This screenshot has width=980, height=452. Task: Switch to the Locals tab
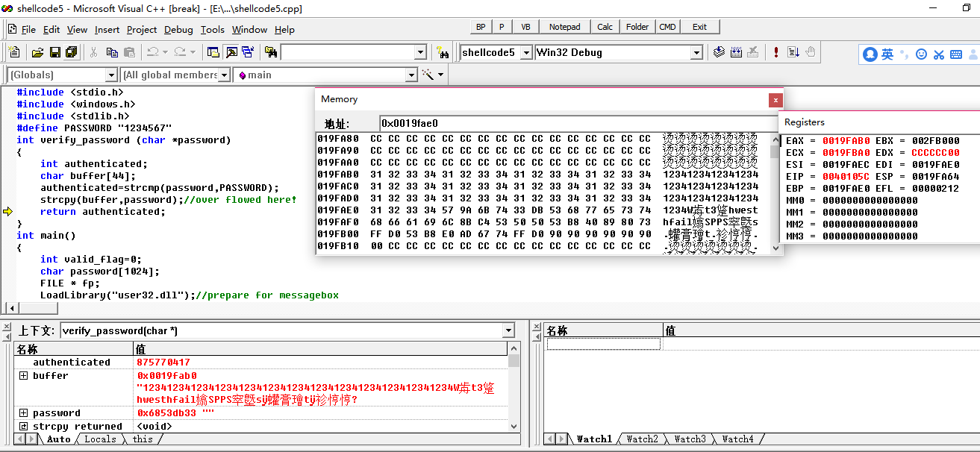click(100, 439)
